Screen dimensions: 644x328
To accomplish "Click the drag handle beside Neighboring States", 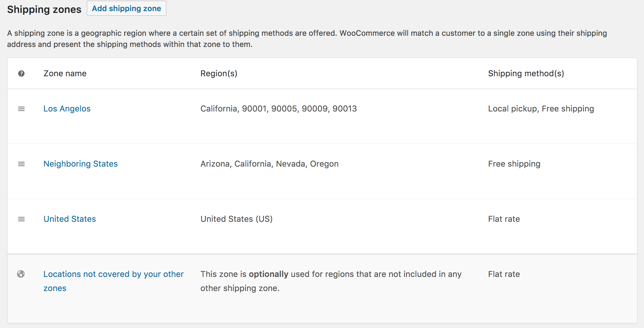I will [21, 164].
